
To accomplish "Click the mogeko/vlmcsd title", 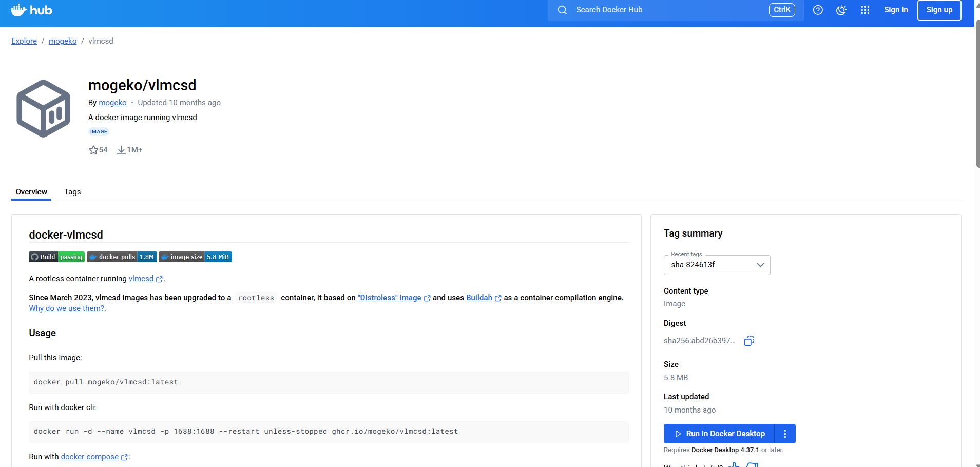I will tap(142, 85).
